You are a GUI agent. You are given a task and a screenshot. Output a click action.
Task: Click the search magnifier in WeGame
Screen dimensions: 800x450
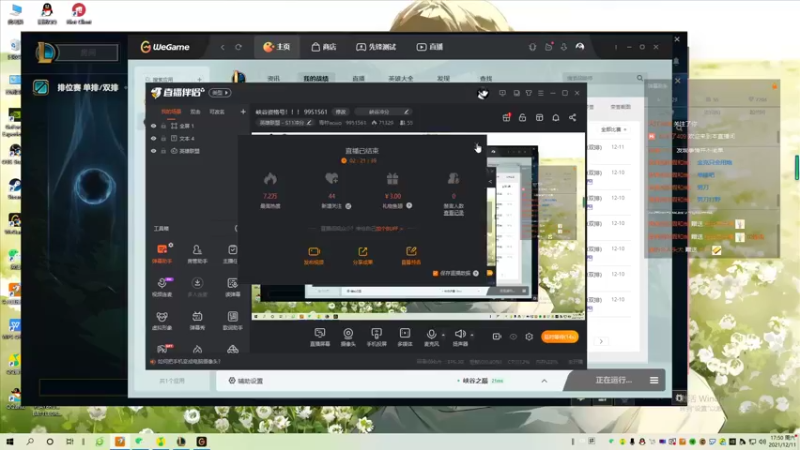point(640,78)
